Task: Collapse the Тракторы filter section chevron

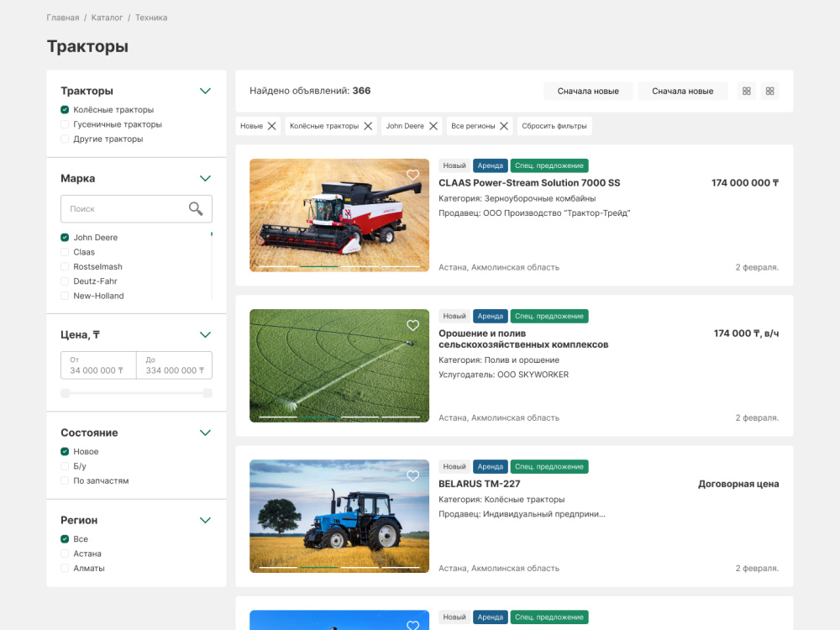Action: (x=205, y=91)
